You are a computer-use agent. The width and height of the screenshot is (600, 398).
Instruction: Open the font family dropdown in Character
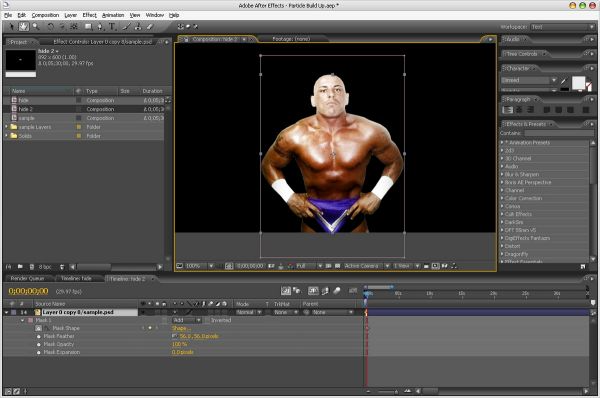click(x=529, y=80)
